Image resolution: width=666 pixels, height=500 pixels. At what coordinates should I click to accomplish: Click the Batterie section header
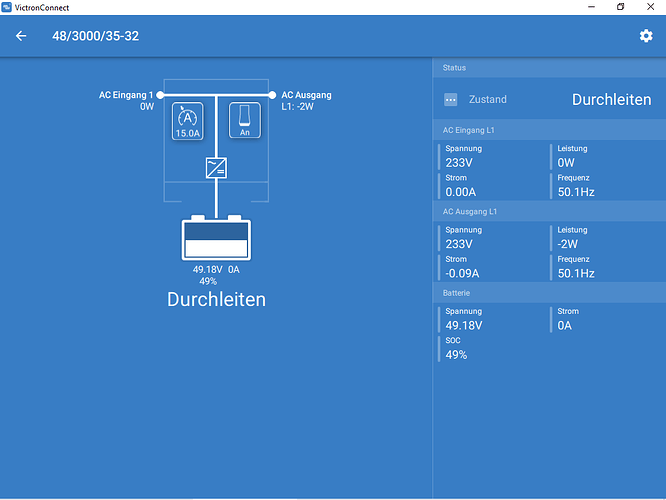549,293
